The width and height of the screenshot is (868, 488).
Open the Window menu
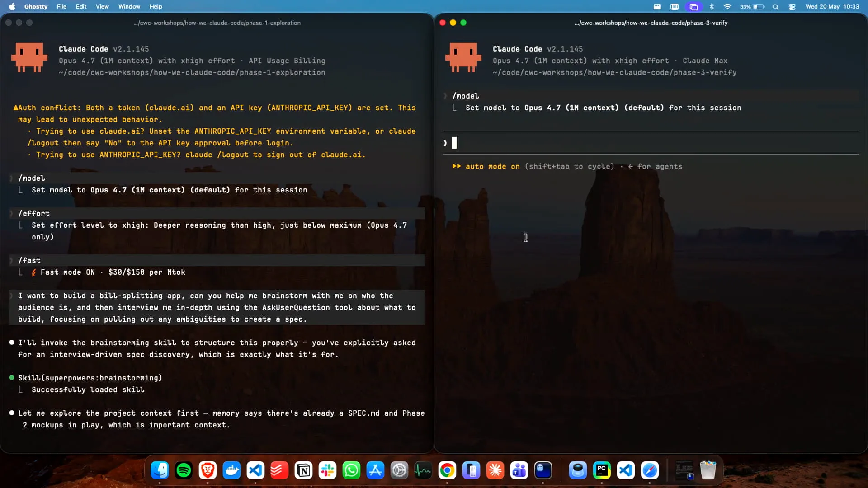129,6
